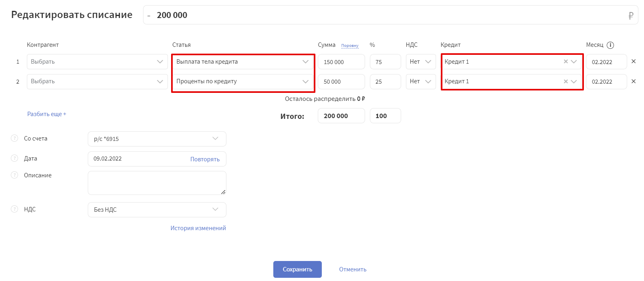Image resolution: width=644 pixels, height=281 pixels.
Task: Click the 150 000 sum field
Action: 341,62
